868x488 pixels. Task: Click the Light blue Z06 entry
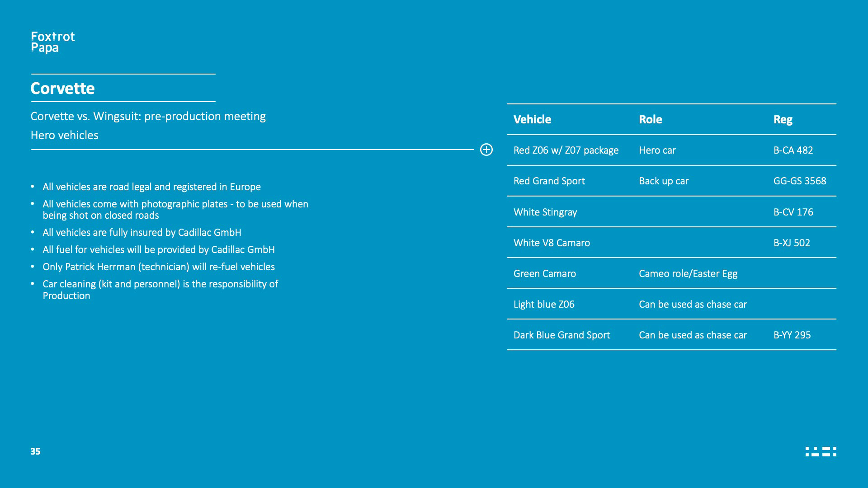544,304
